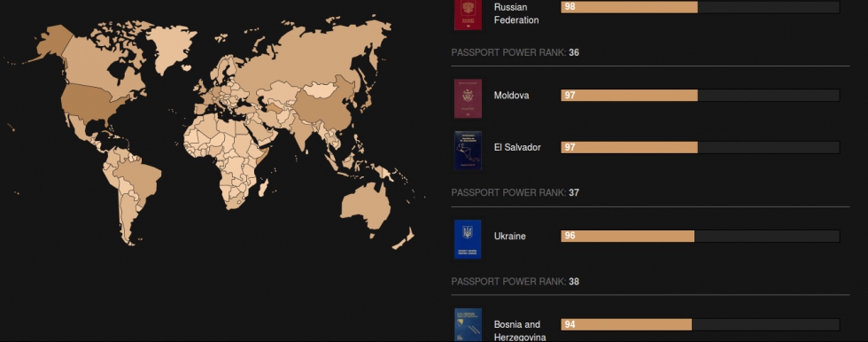Open the Ukraine blue passport cover
The width and height of the screenshot is (868, 342).
coord(468,239)
